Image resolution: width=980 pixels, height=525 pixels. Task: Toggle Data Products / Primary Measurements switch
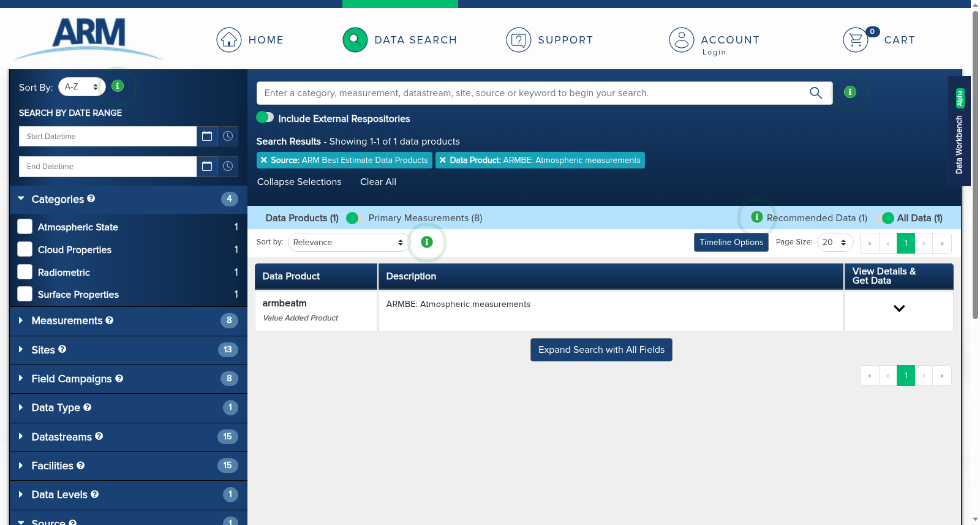[353, 218]
